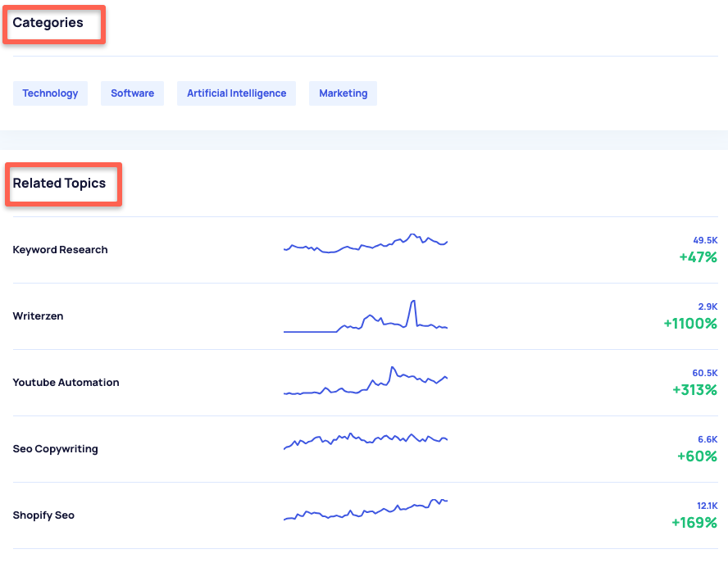Image resolution: width=728 pixels, height=572 pixels.
Task: Open the Keyword Research topic
Action: click(60, 249)
